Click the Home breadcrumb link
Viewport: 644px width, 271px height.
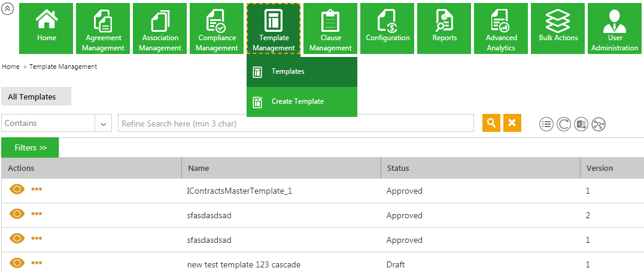point(11,67)
